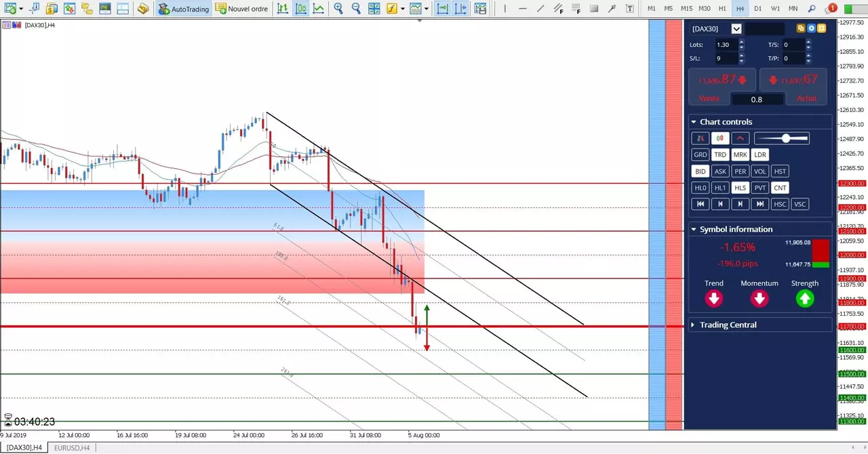Click the Vente sell price button
This screenshot has width=868, height=454.
[723, 86]
